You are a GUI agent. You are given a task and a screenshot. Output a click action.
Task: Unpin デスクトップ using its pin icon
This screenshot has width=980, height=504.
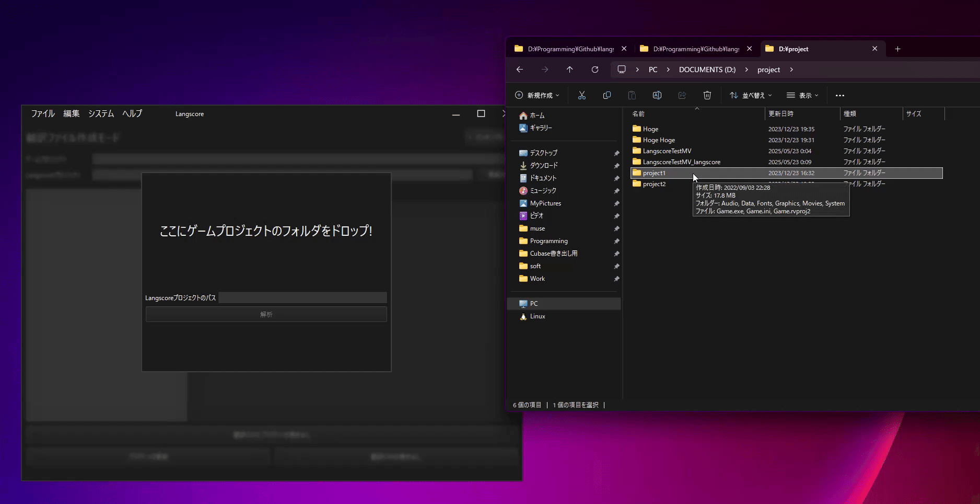(x=616, y=153)
